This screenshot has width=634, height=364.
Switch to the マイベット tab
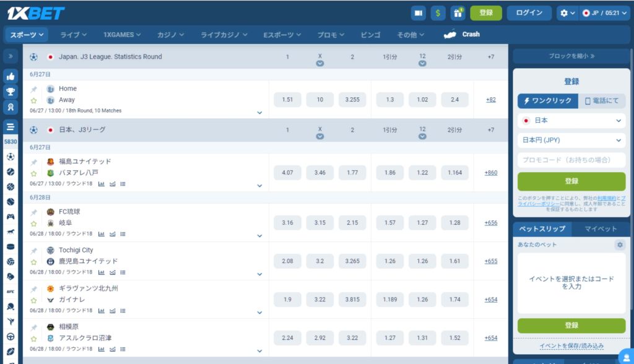tap(601, 229)
